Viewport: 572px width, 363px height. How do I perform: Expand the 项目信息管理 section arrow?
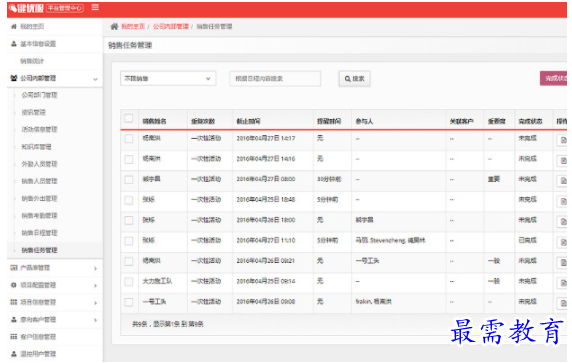click(x=96, y=302)
